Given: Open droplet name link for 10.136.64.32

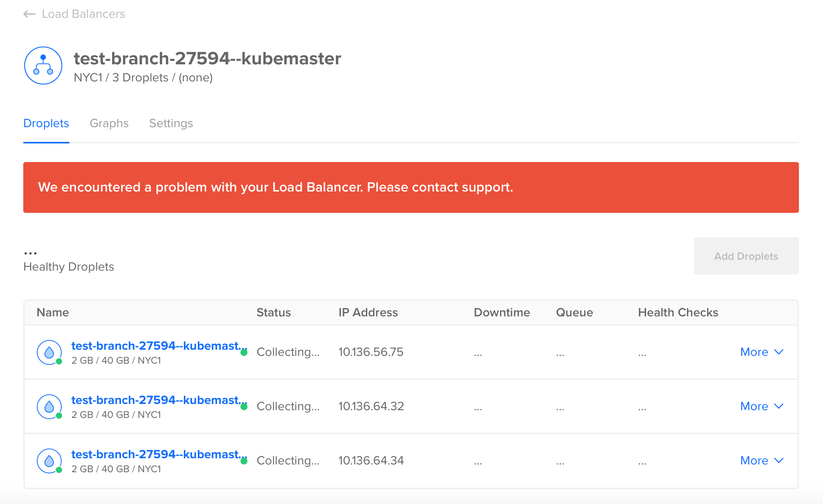Looking at the screenshot, I should click(159, 400).
